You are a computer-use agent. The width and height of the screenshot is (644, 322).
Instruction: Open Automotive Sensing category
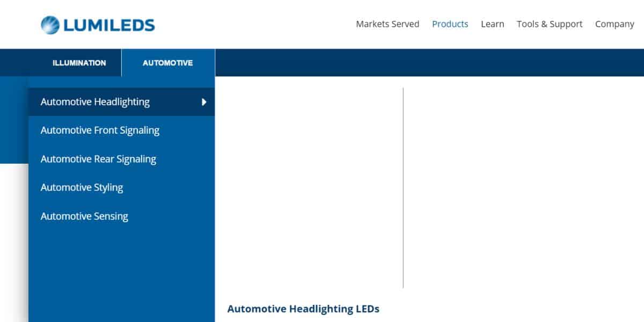[84, 217]
